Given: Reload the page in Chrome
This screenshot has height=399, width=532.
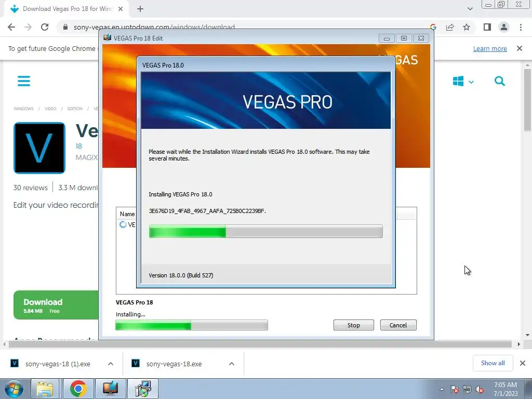Looking at the screenshot, I should (x=45, y=27).
